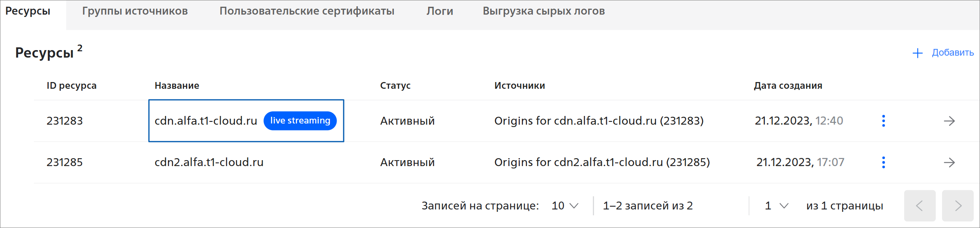The image size is (980, 228).
Task: Open Выгрузка сырых логов tab
Action: (x=544, y=11)
